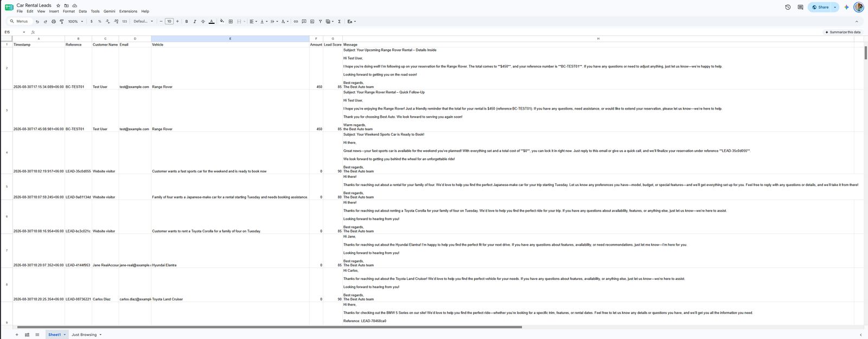The width and height of the screenshot is (868, 339).
Task: Open the Edit menu
Action: pyautogui.click(x=30, y=11)
